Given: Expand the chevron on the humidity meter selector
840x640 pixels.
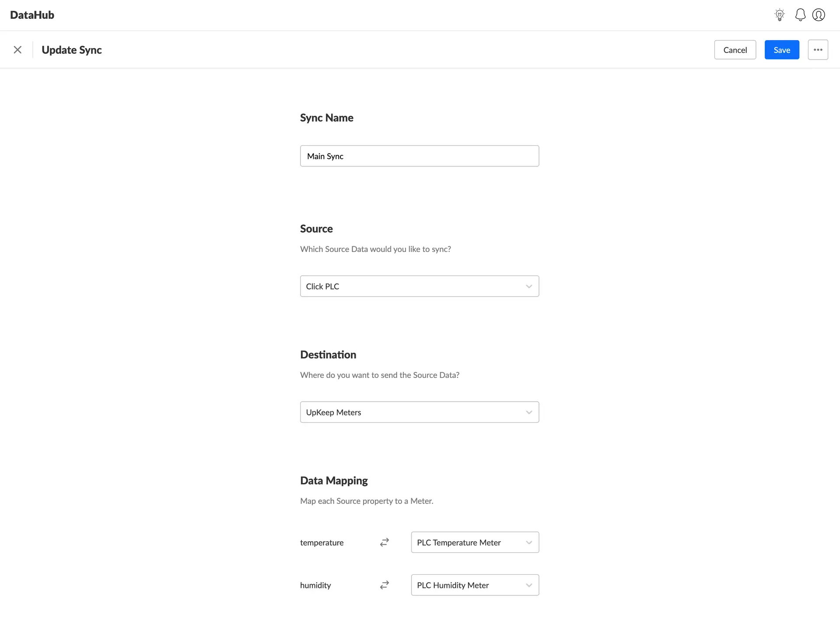Looking at the screenshot, I should coord(529,585).
